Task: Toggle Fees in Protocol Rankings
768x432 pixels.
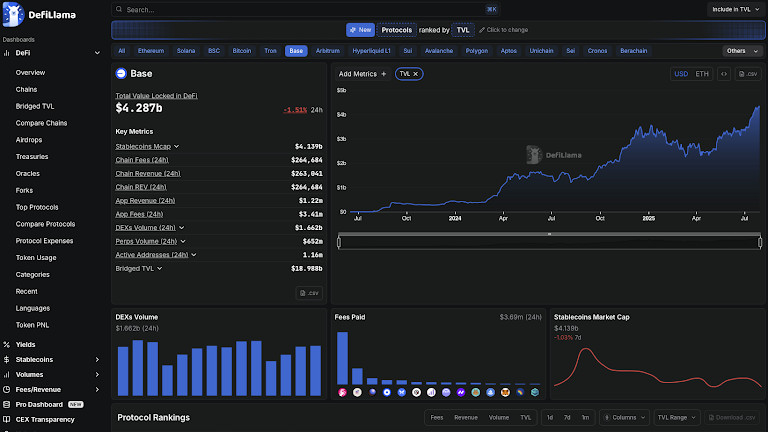Action: [x=437, y=418]
